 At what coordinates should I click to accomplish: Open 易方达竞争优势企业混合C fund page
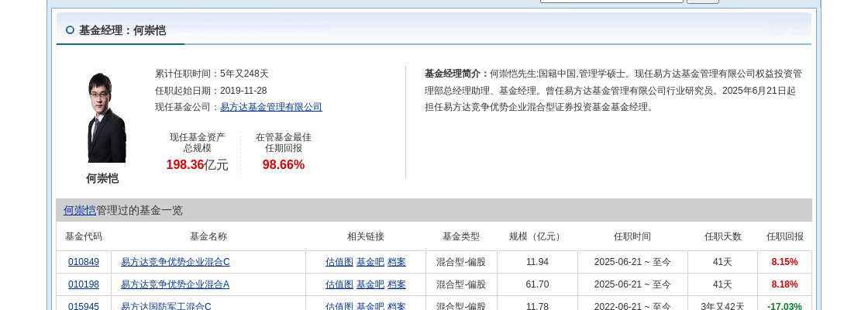click(x=175, y=262)
